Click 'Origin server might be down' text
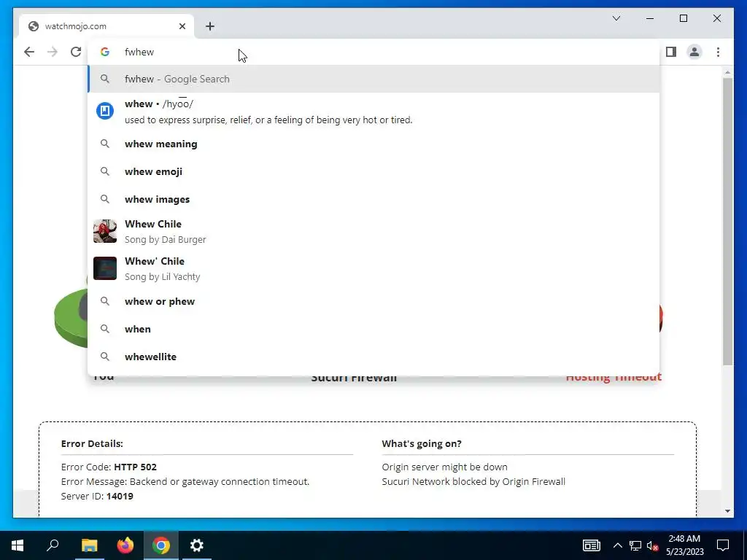This screenshot has width=747, height=560. click(x=444, y=467)
